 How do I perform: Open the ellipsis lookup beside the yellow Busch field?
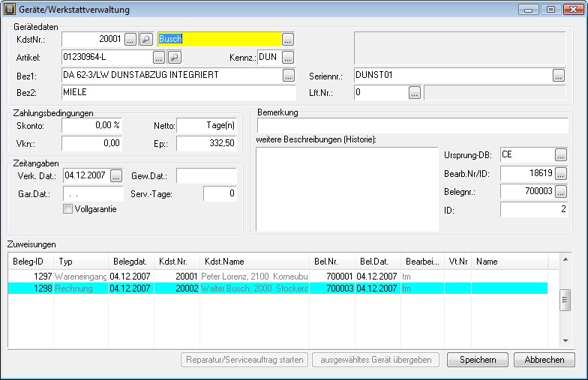pos(288,39)
